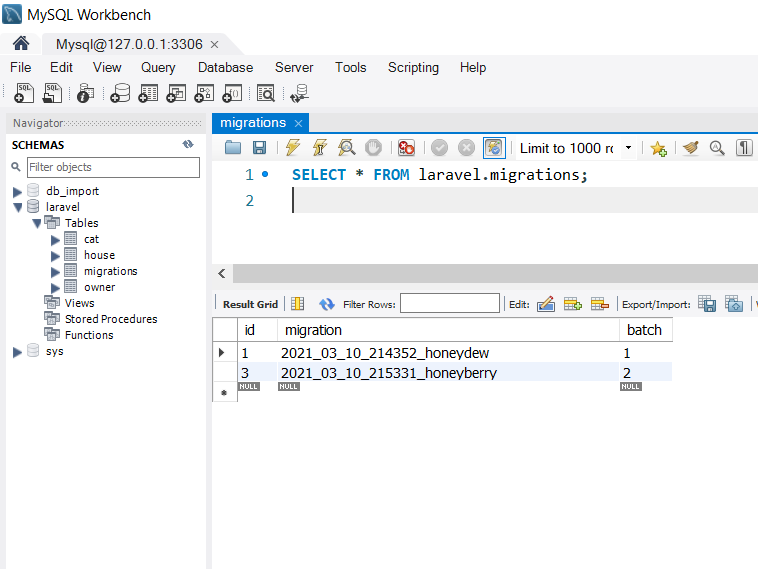This screenshot has width=758, height=569.
Task: Close the Mysql@127.0.0.1:3306 connection tab
Action: click(215, 44)
